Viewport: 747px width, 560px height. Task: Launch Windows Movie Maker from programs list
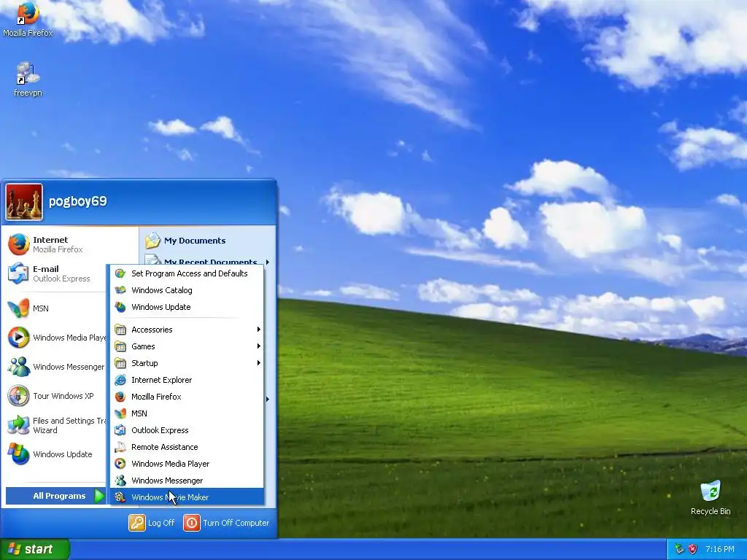click(187, 497)
